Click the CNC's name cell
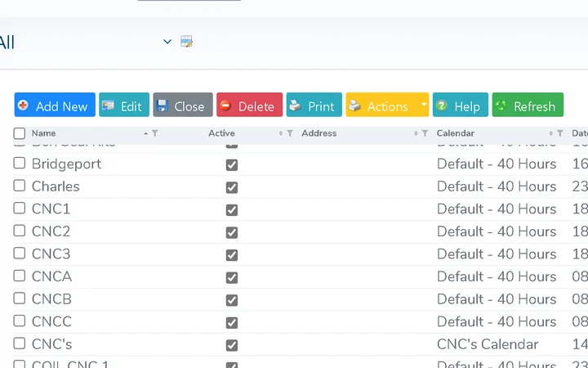588x368 pixels. pyautogui.click(x=51, y=344)
